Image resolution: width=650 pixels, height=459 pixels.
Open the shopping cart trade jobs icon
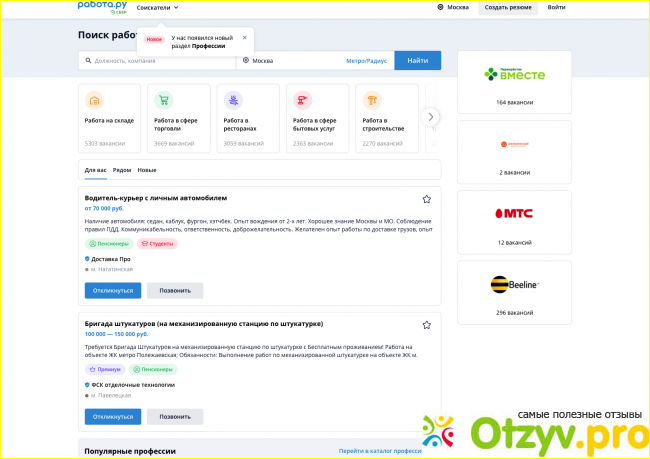[x=164, y=100]
